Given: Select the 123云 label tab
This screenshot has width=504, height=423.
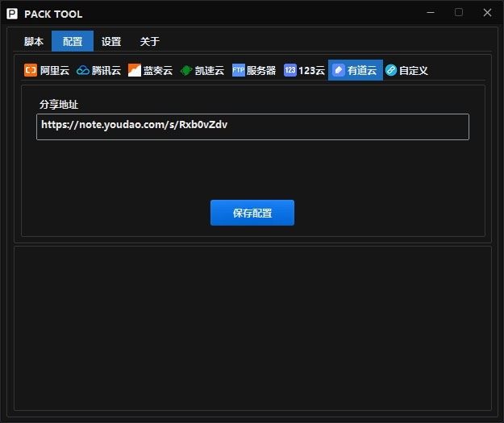Looking at the screenshot, I should pos(312,71).
